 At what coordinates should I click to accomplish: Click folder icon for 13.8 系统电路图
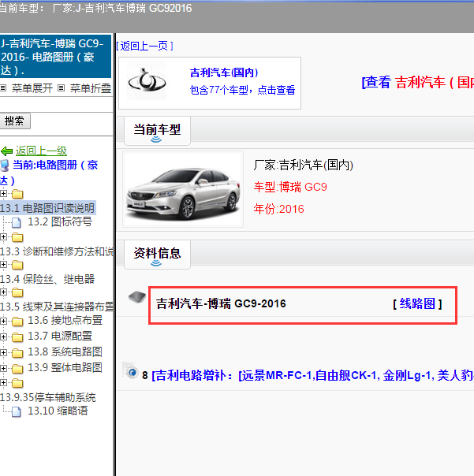pyautogui.click(x=17, y=352)
